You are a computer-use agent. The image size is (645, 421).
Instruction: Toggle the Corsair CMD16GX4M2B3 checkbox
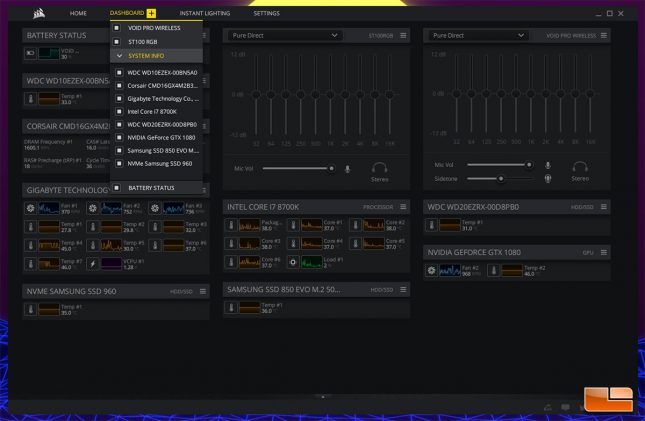[x=119, y=86]
